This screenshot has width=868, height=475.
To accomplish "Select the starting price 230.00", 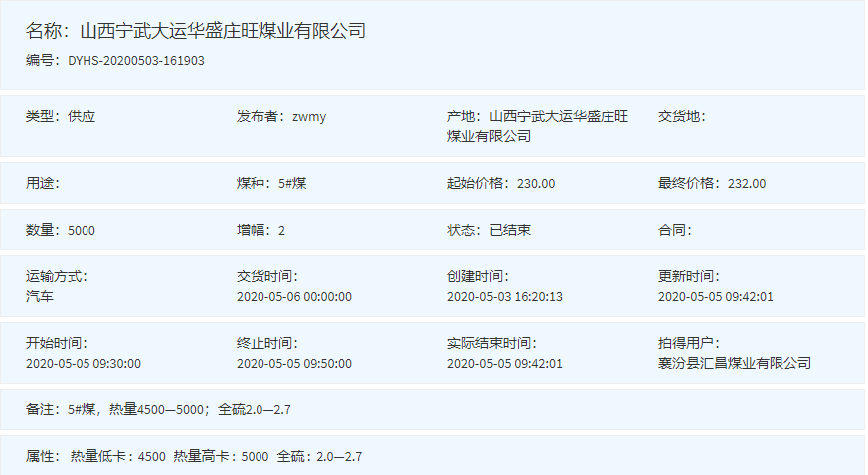I will point(536,184).
